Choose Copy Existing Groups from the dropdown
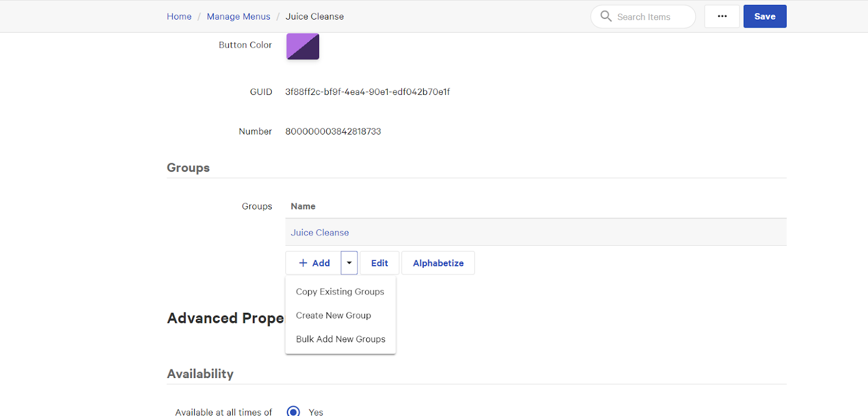 click(340, 292)
